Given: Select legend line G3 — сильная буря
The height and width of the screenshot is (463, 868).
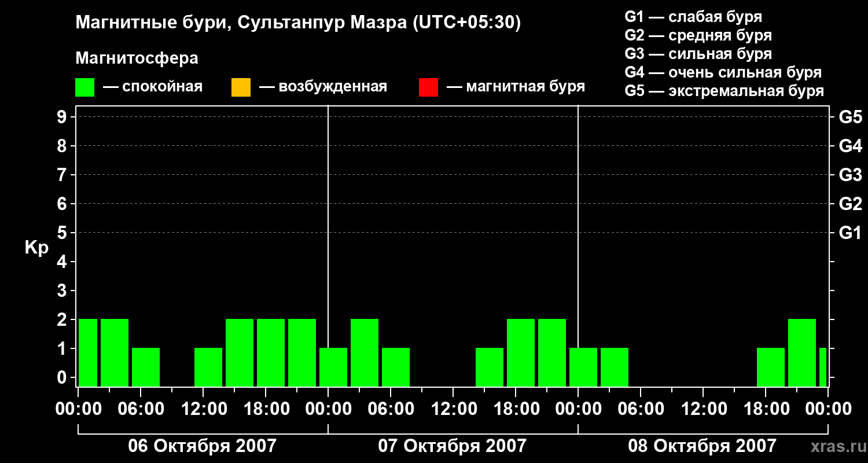Looking at the screenshot, I should (x=698, y=54).
